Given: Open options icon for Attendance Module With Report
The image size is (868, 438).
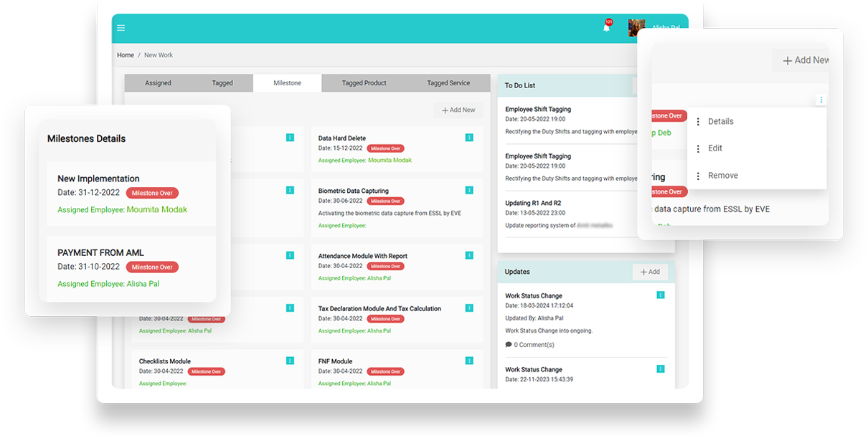Looking at the screenshot, I should point(469,255).
